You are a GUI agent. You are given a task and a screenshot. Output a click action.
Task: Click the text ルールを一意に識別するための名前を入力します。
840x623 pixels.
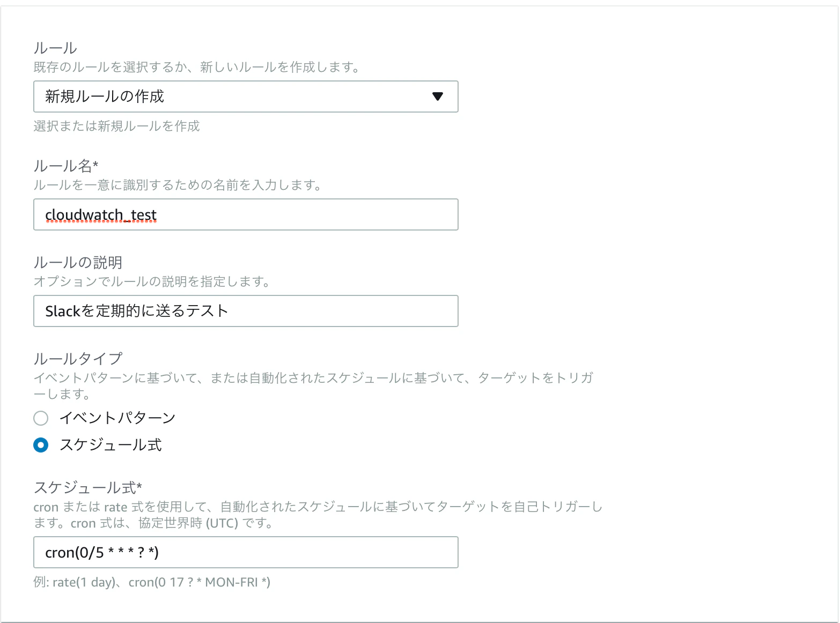coord(178,185)
